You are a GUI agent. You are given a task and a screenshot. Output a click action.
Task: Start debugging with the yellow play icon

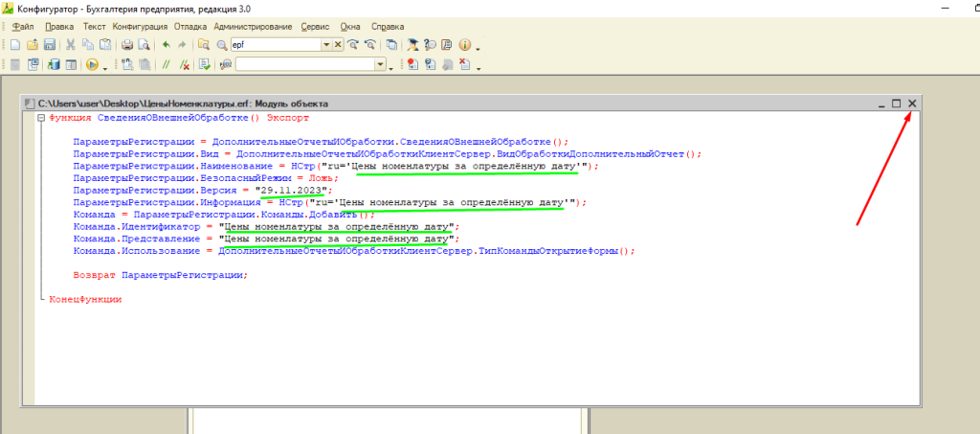[x=93, y=65]
